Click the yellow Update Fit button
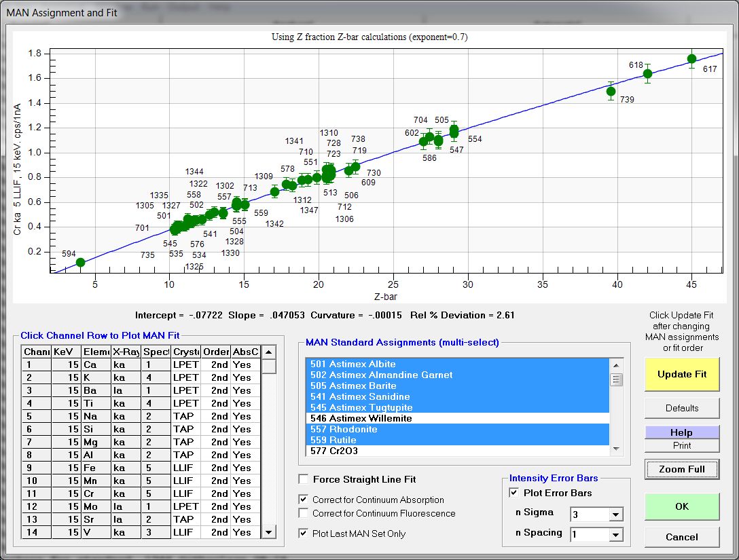This screenshot has height=560, width=739. click(x=682, y=374)
